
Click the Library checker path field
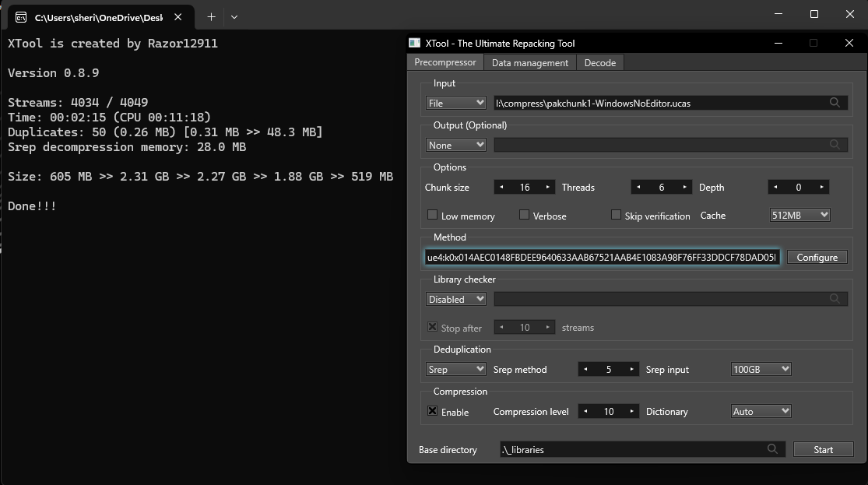(670, 299)
